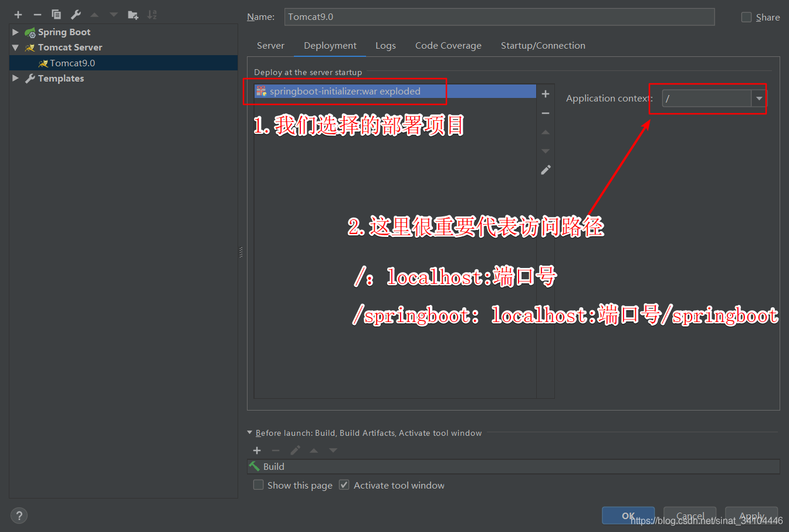Viewport: 789px width, 532px height.
Task: Click inside the Name input field
Action: click(x=499, y=17)
